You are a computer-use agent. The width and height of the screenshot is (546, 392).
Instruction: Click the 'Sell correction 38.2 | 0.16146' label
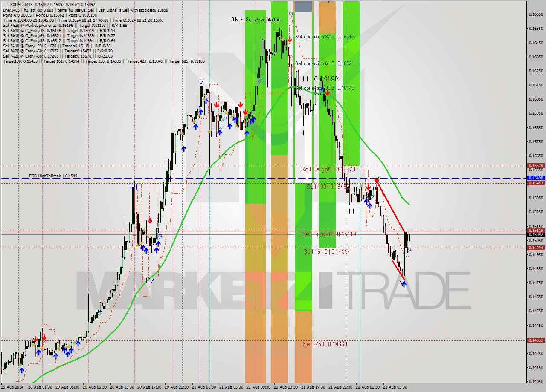(x=325, y=88)
